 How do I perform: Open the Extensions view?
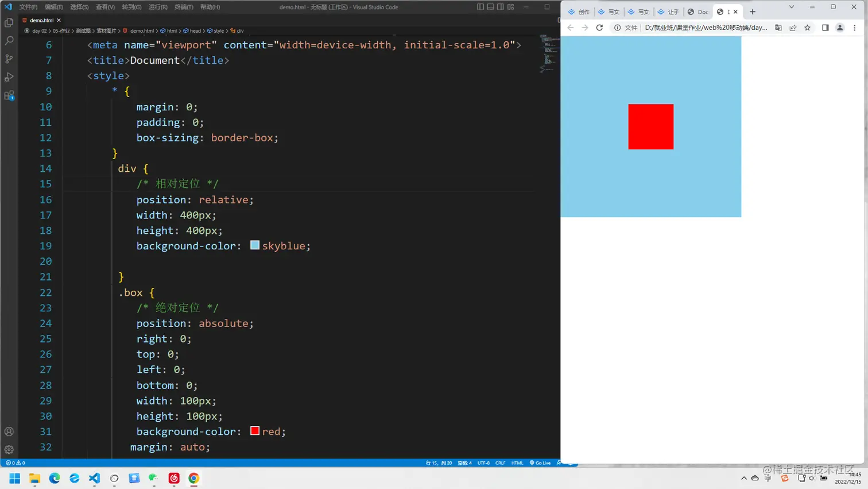(9, 95)
